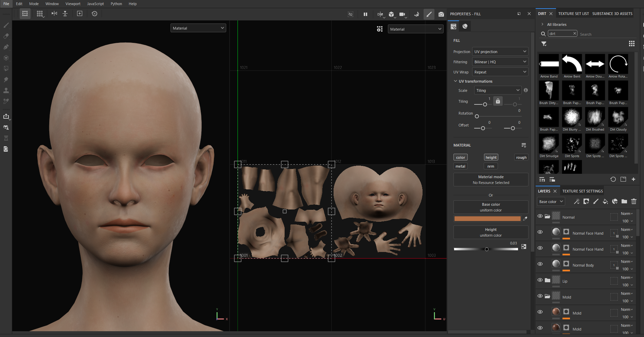Add a folder in the Layers panel
The image size is (644, 337).
click(624, 202)
